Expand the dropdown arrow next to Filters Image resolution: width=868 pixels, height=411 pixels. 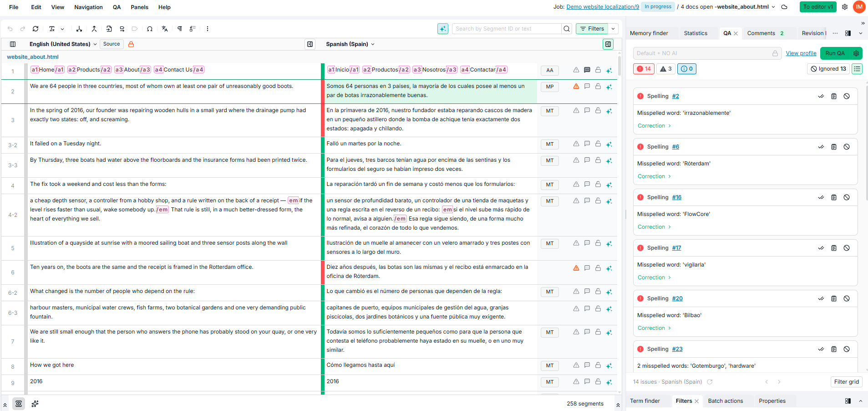pos(613,29)
